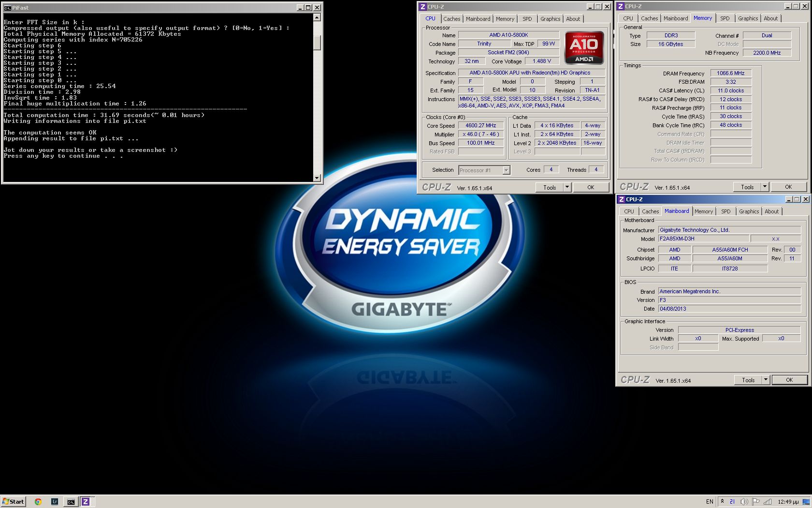Click the blue 21 temperature tray icon
The image size is (812, 508).
pyautogui.click(x=732, y=502)
